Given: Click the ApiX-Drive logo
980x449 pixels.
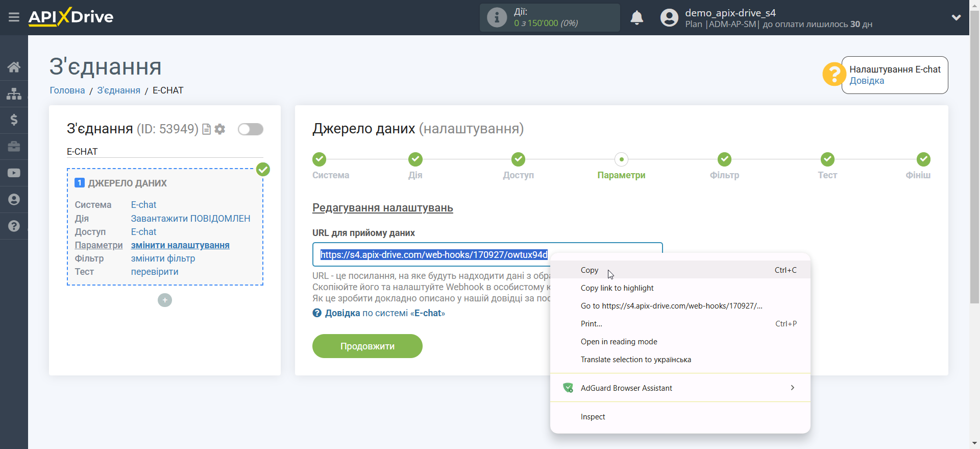Looking at the screenshot, I should pos(71,17).
